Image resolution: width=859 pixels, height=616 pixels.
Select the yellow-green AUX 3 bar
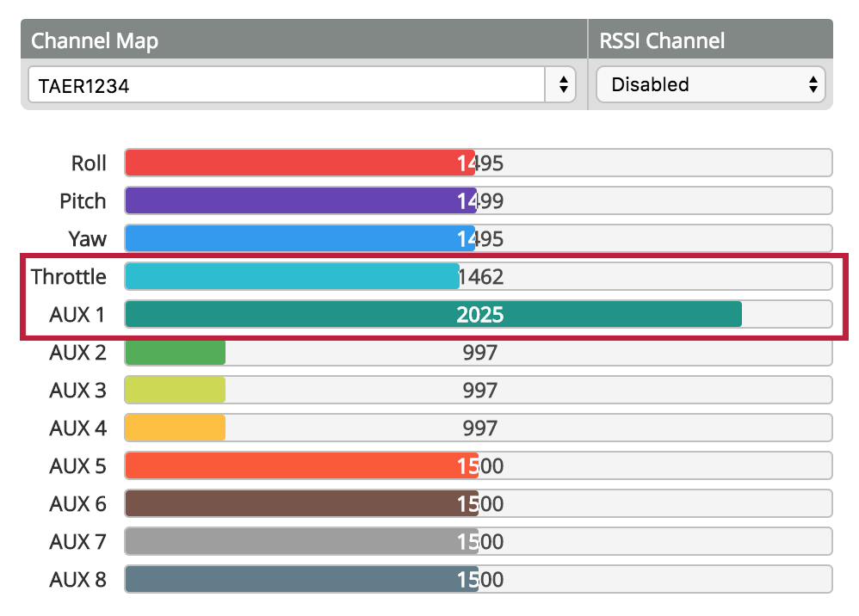tap(175, 390)
